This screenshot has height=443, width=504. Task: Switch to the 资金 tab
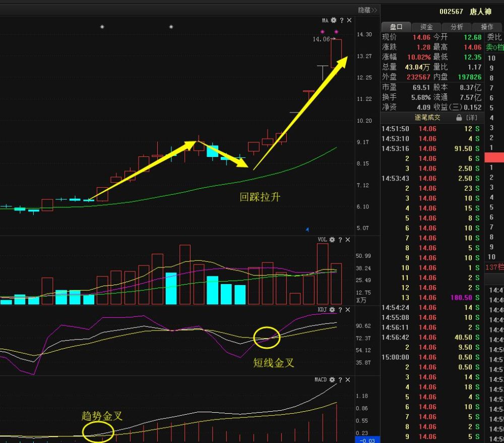tap(426, 27)
